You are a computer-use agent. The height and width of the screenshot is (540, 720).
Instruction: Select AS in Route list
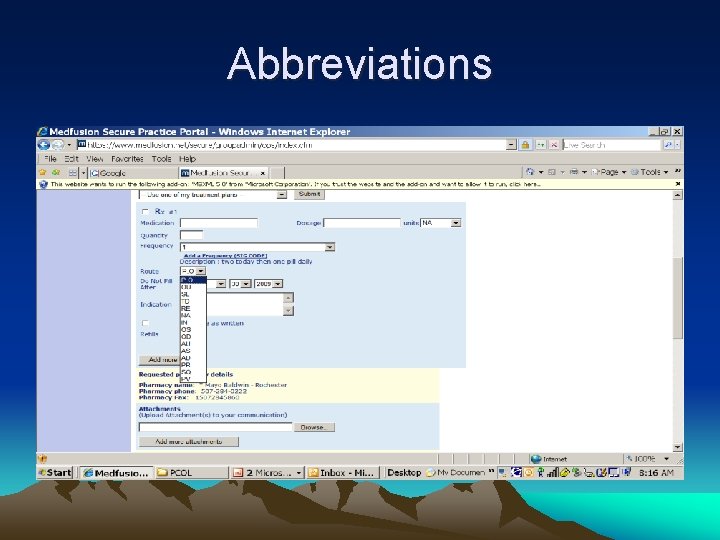pos(193,351)
